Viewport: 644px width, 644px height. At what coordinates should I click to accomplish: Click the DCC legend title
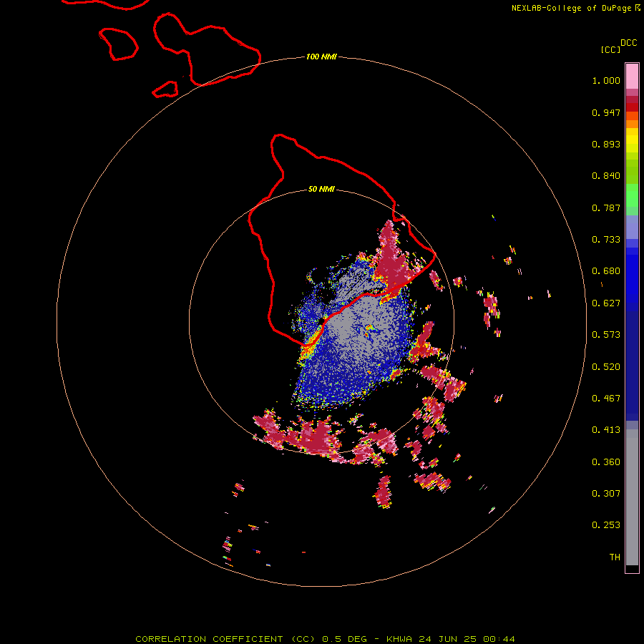[629, 43]
